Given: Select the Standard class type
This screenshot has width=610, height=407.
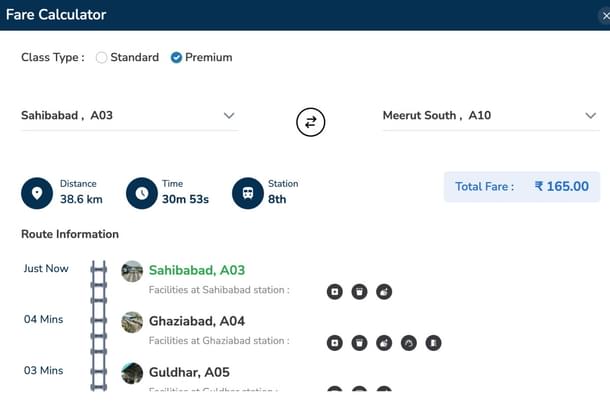Looking at the screenshot, I should point(102,58).
